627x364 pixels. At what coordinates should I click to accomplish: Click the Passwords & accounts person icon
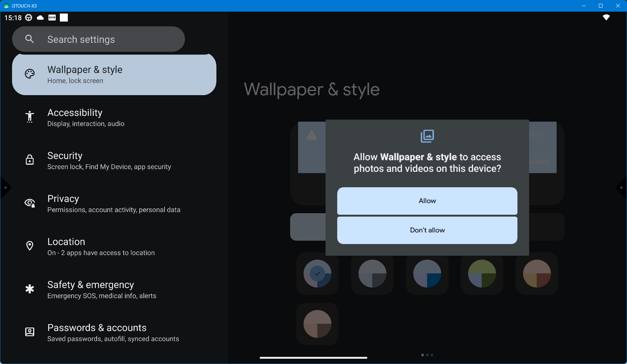(30, 332)
